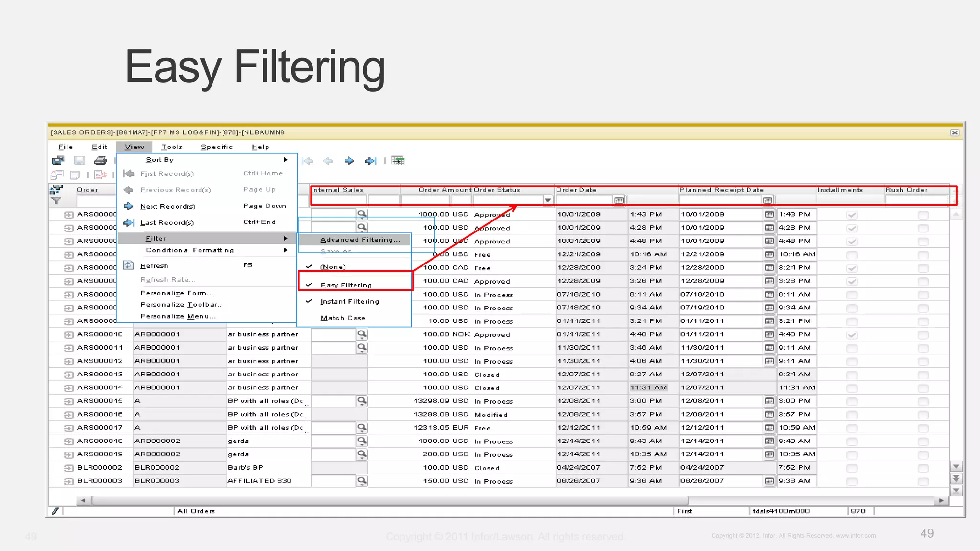
Task: Click the print toolbar icon
Action: click(100, 161)
